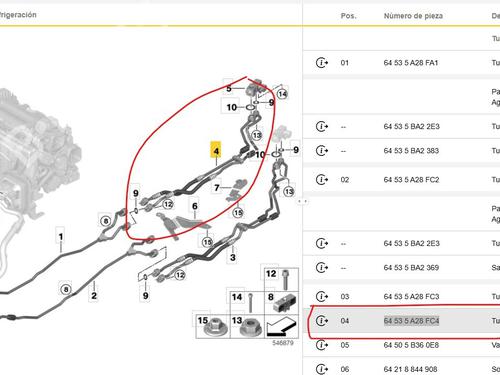
Task: Click position 06 cell in table
Action: (x=345, y=369)
